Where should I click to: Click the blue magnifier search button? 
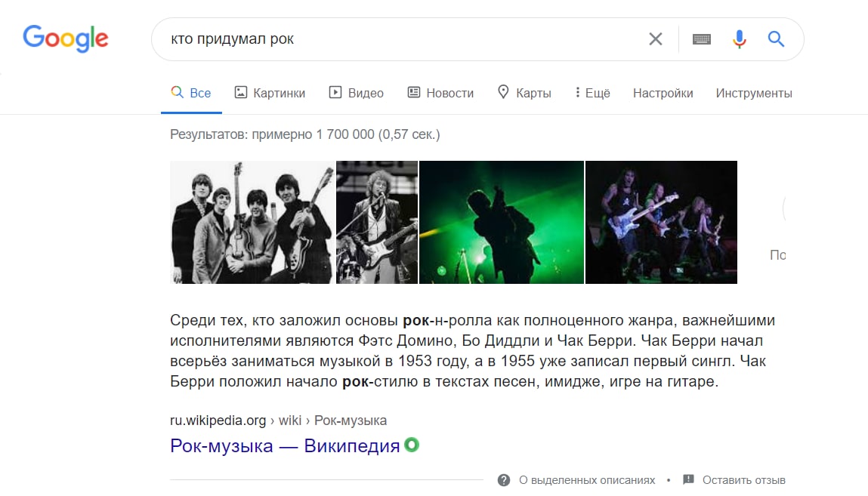point(776,39)
